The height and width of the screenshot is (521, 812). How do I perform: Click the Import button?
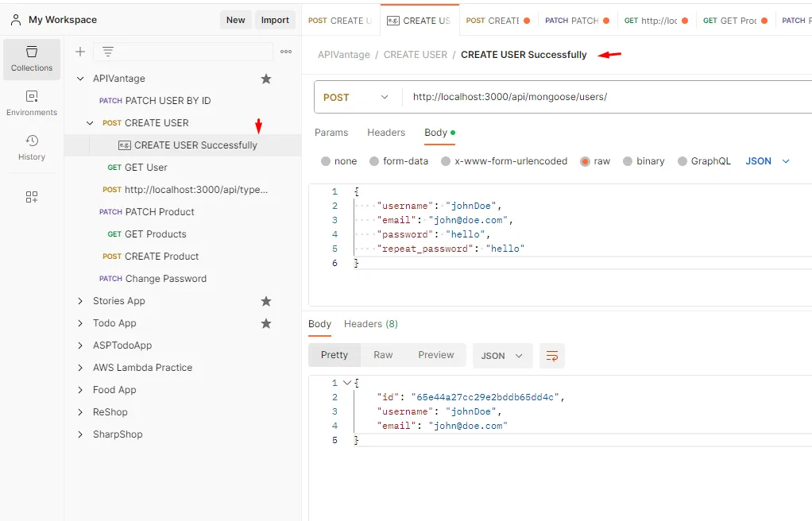[x=275, y=20]
